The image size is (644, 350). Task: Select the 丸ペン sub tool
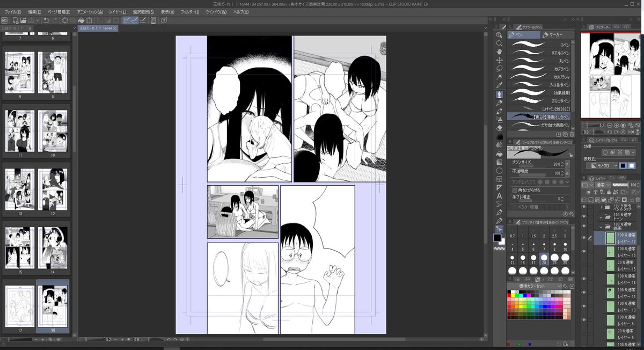pyautogui.click(x=539, y=61)
